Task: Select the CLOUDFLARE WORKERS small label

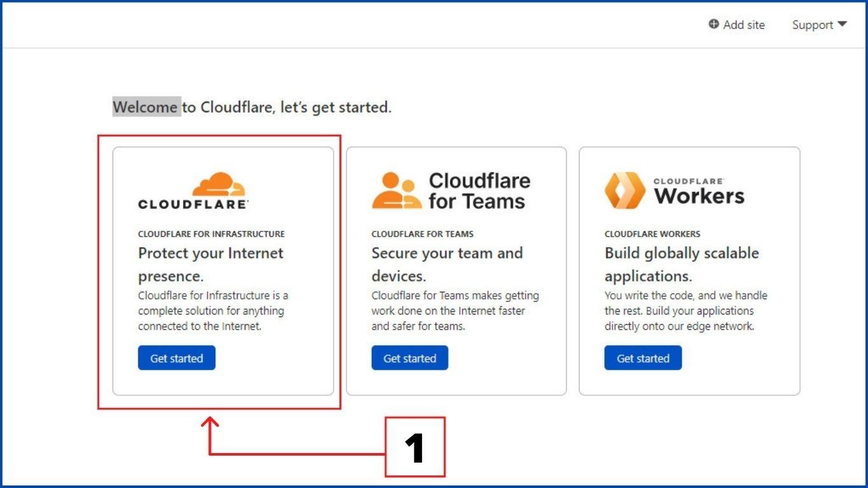Action: pyautogui.click(x=652, y=234)
